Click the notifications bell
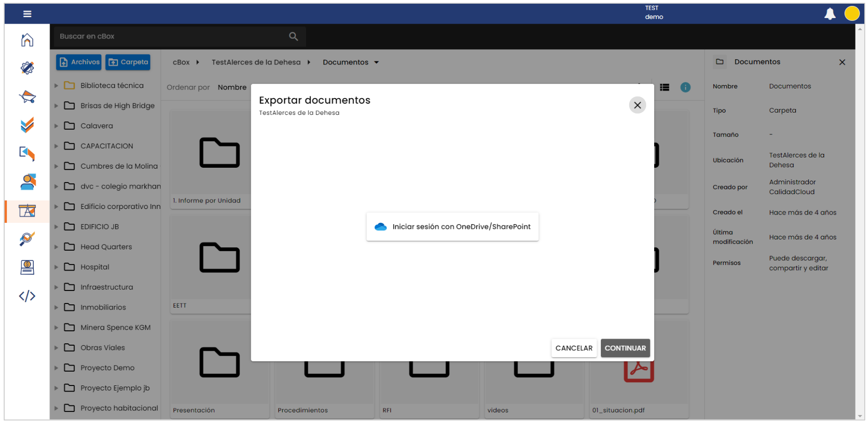868x423 pixels. coord(830,14)
